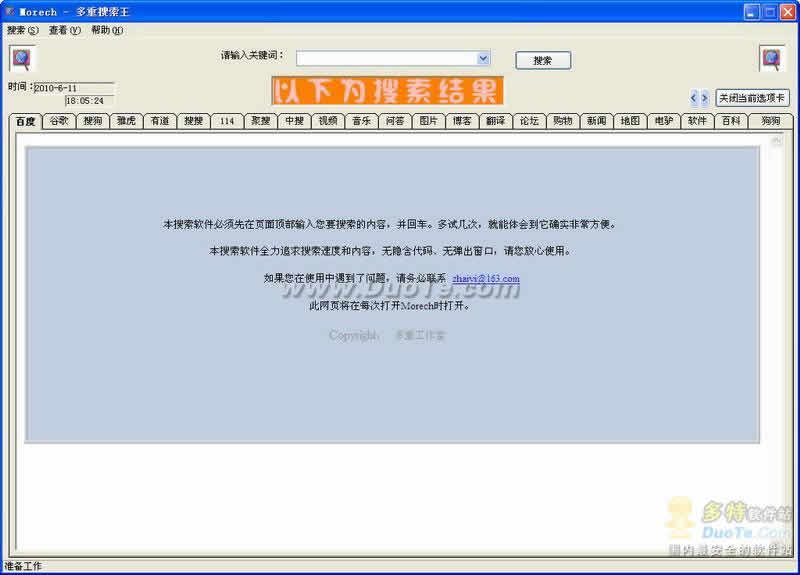Select the 百度 tab
This screenshot has height=575, width=800.
click(x=26, y=121)
